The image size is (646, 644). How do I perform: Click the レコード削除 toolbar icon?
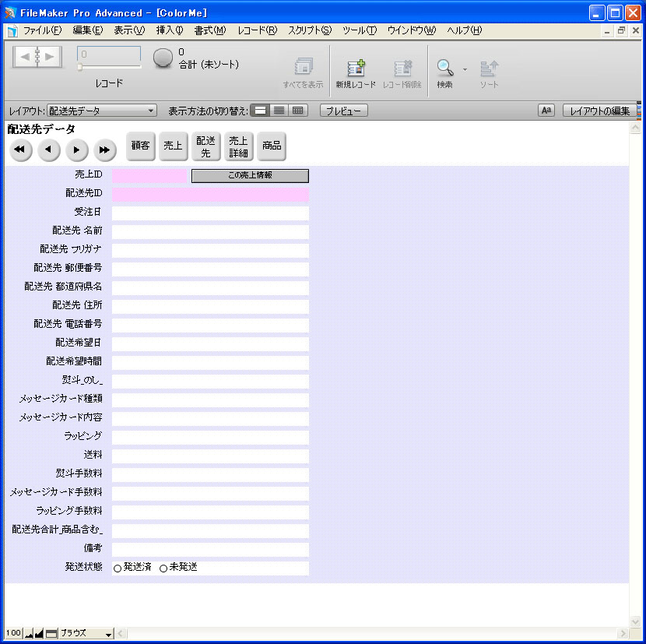(402, 68)
